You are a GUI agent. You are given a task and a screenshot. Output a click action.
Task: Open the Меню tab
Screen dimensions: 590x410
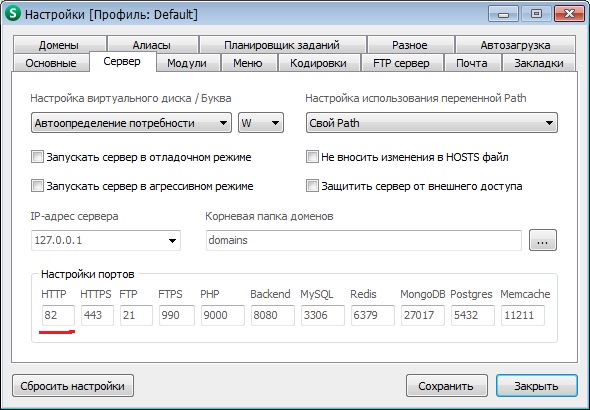[x=248, y=62]
